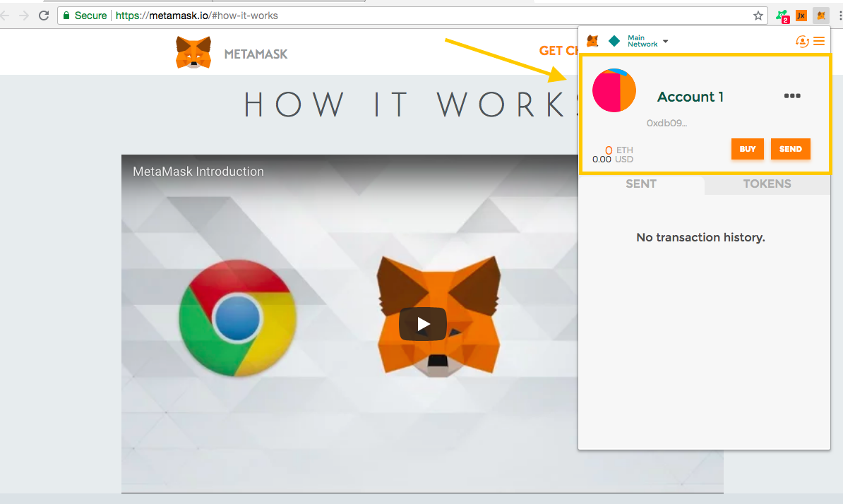Click the switch accounts icon in the popup
This screenshot has height=504, width=843.
(802, 42)
